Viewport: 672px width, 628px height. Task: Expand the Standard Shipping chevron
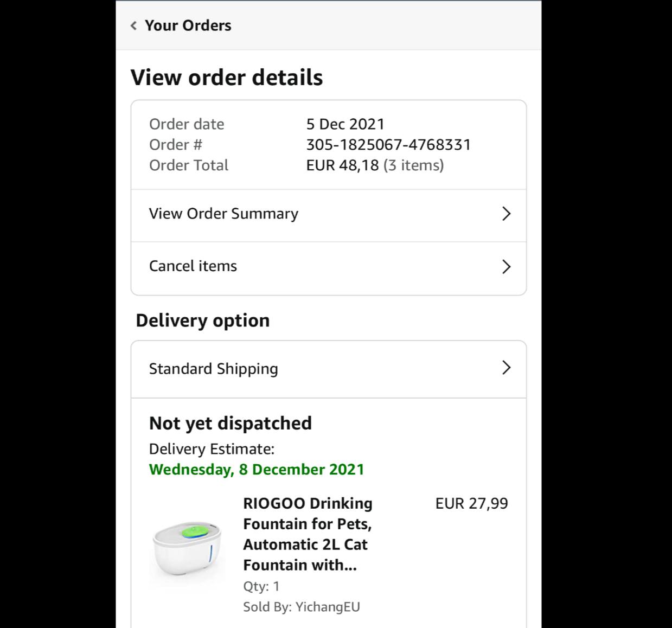click(506, 368)
